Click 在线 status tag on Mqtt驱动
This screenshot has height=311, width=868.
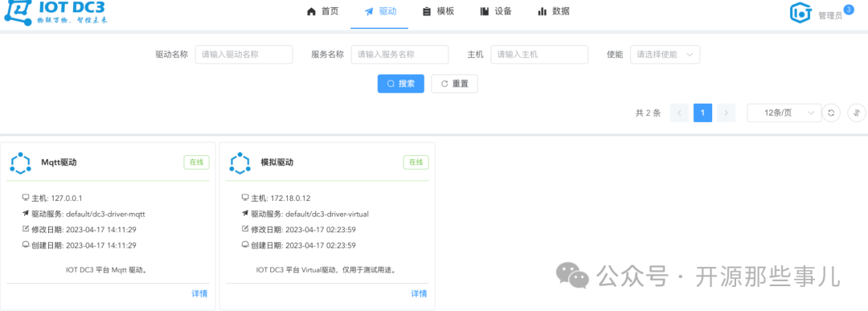pos(197,162)
